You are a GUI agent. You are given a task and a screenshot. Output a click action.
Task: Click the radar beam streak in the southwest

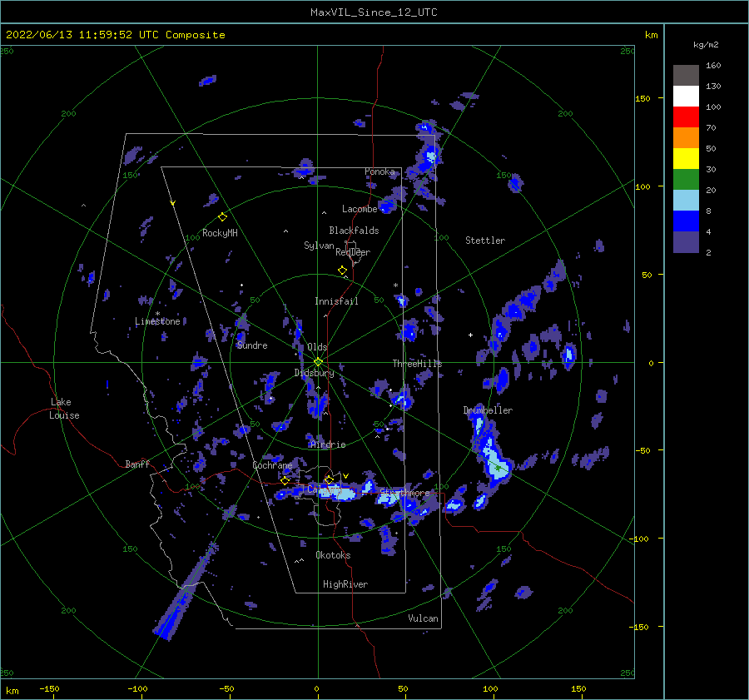click(185, 593)
